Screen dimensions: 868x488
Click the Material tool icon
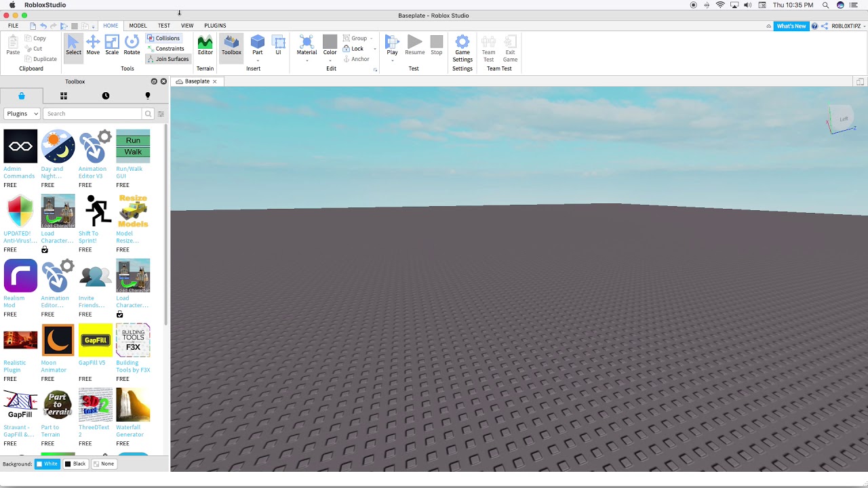307,42
